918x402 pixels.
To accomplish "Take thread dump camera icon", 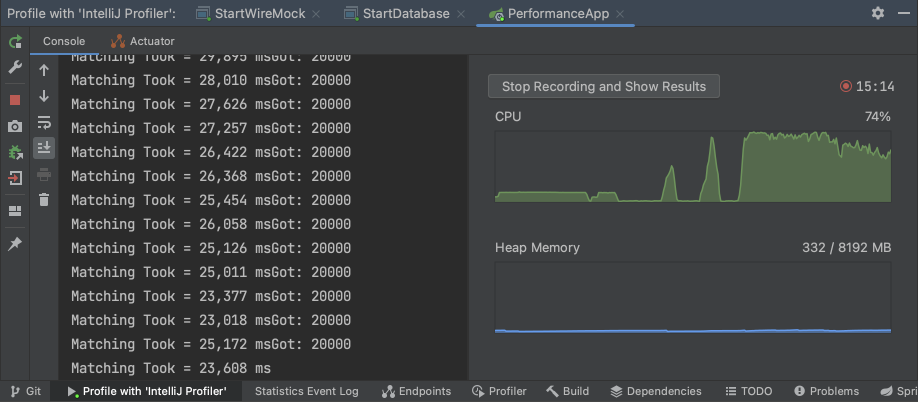I will tap(15, 126).
